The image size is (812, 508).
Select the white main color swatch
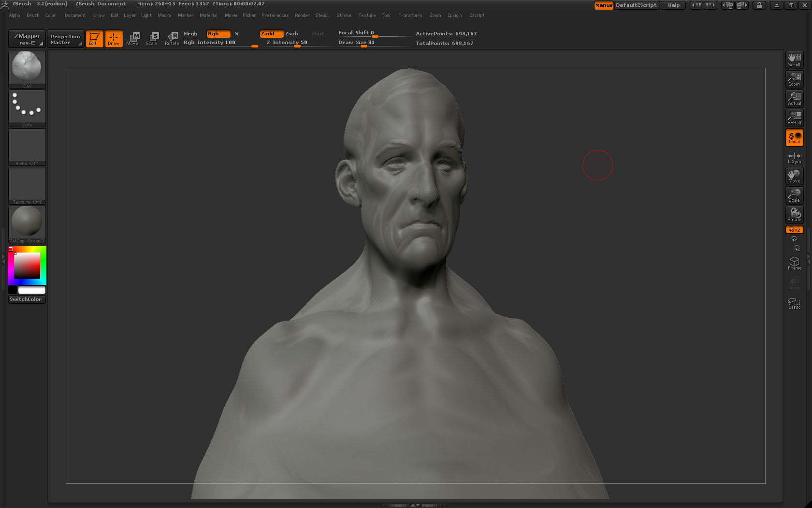[x=32, y=290]
